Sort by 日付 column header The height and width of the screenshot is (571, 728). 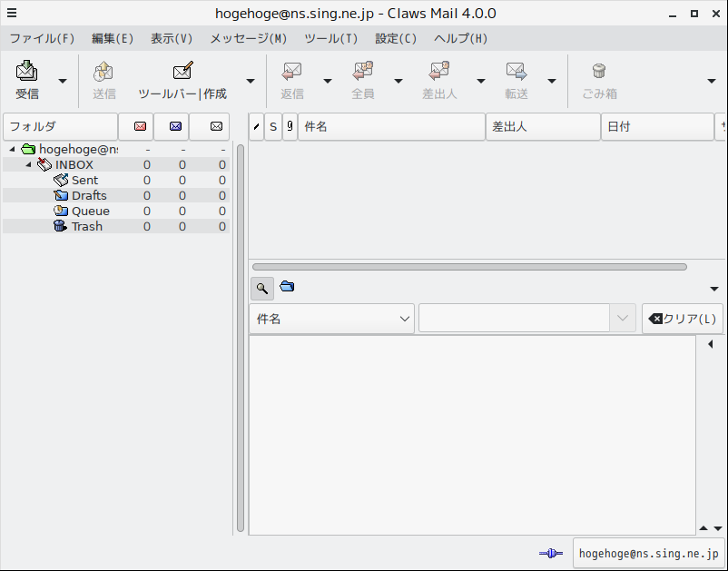click(x=657, y=126)
